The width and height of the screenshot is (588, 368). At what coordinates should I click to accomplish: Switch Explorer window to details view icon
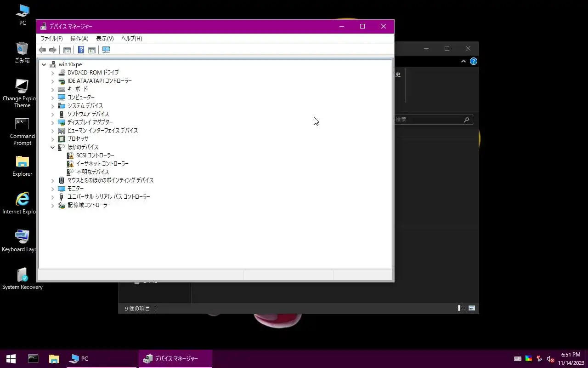462,308
